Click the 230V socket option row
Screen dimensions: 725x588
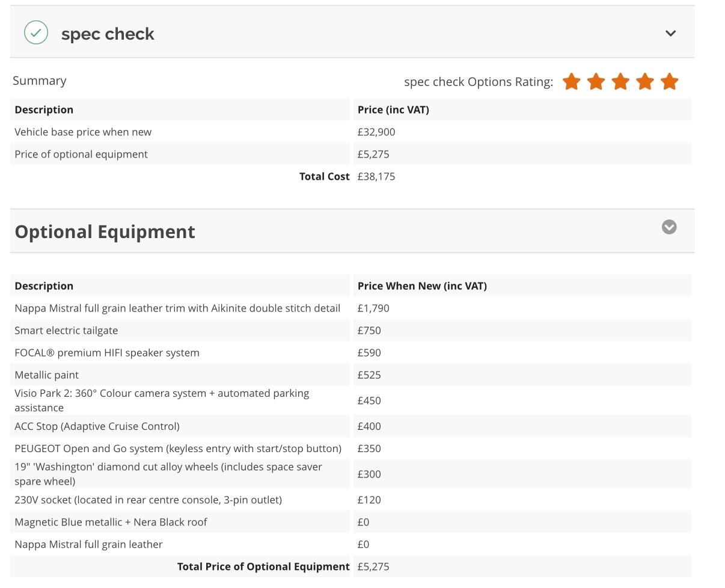point(148,500)
